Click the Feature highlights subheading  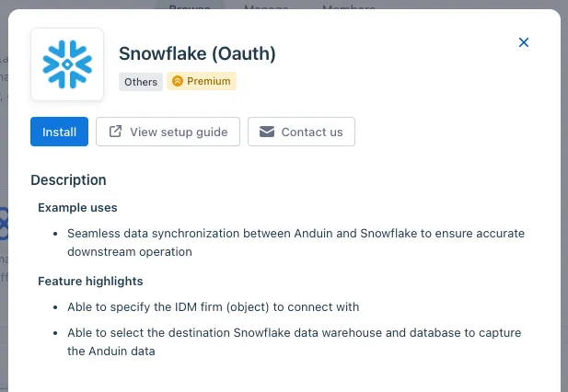[90, 281]
